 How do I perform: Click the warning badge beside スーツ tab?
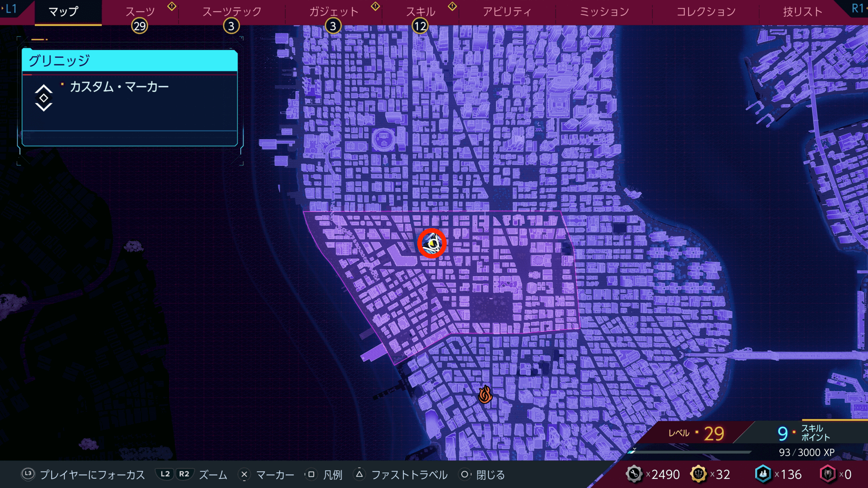[172, 6]
